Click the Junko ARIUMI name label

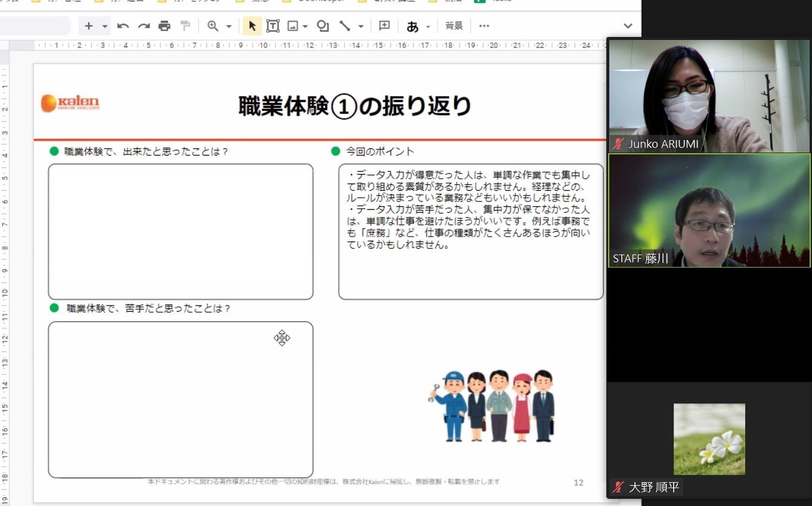(664, 144)
